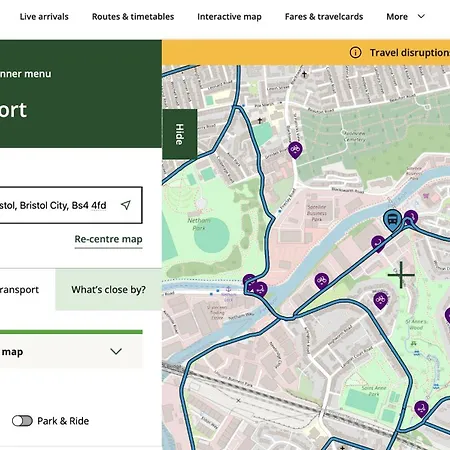450x450 pixels.
Task: Select the bike marker near the cemetery
Action: pos(295,150)
